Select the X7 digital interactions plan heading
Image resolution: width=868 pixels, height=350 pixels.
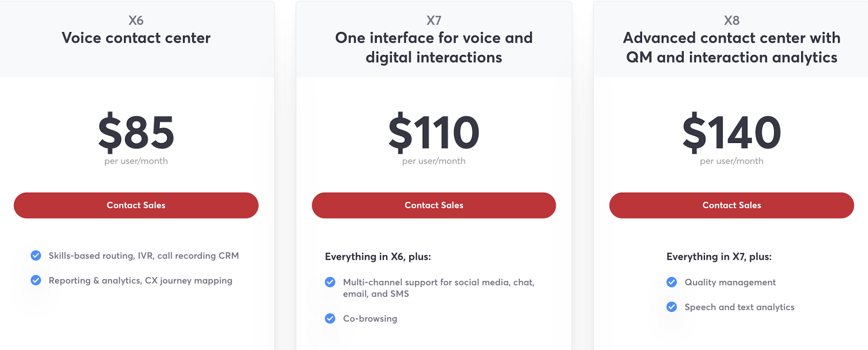434,39
